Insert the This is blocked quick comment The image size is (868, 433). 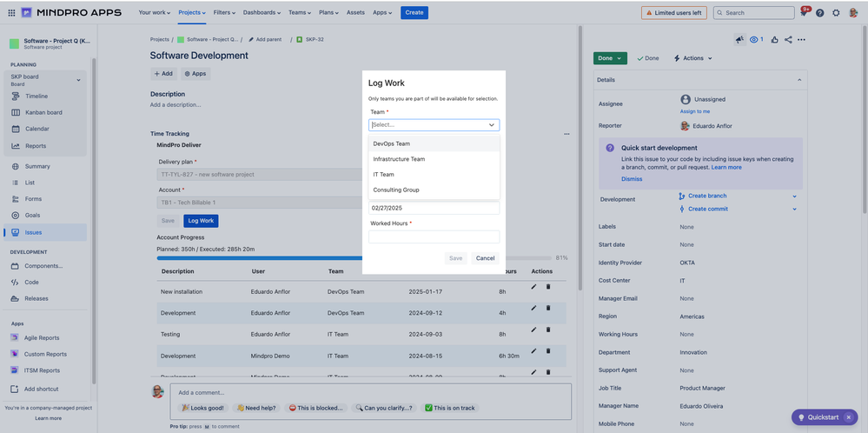point(316,408)
